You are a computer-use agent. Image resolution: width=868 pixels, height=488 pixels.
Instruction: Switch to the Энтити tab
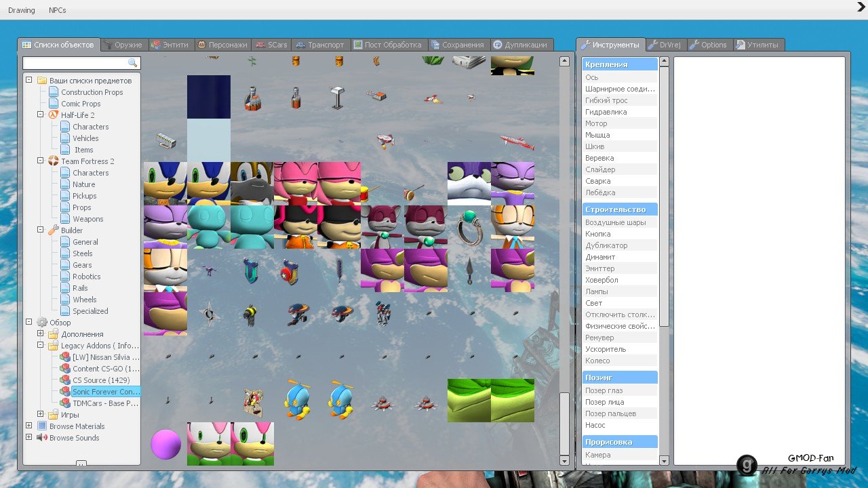[x=171, y=45]
